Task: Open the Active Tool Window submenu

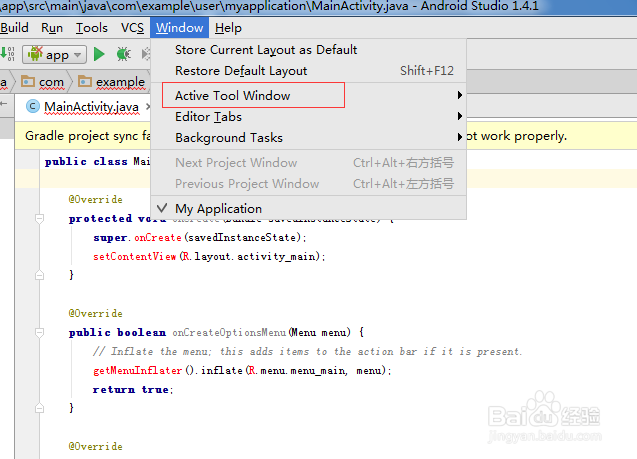Action: (308, 95)
